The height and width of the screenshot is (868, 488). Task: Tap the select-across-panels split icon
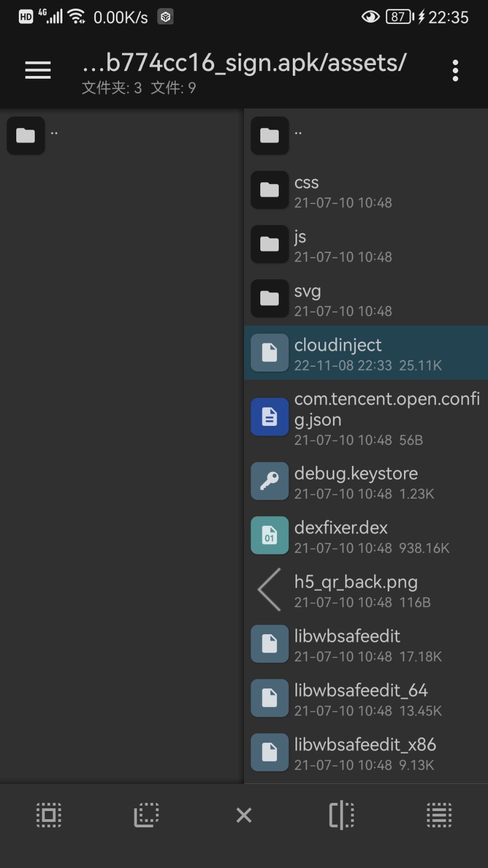(342, 815)
